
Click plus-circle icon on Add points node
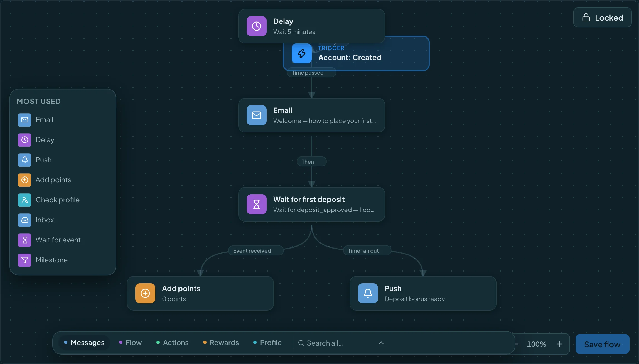click(x=145, y=293)
